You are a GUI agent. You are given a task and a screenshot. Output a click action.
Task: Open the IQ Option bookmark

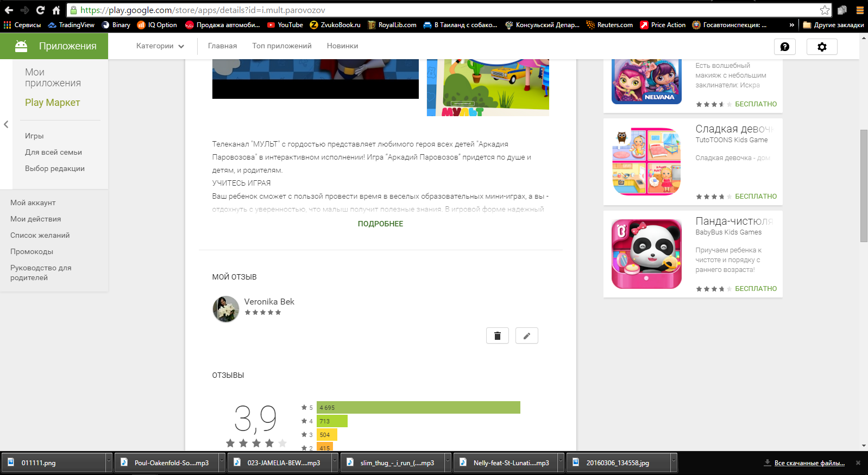point(157,25)
